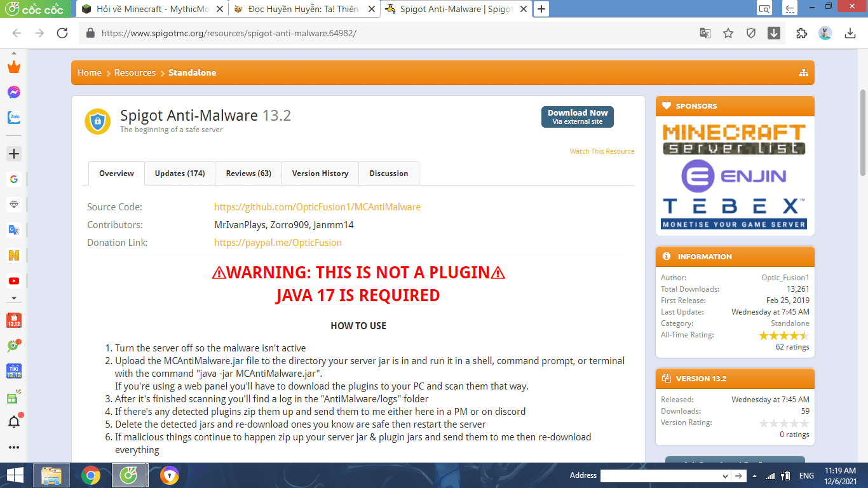Close the Spigot Anti-Malware browser tab

point(522,10)
